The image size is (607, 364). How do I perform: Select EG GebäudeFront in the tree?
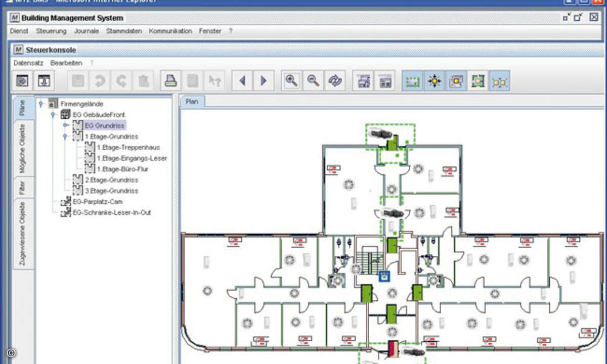99,115
